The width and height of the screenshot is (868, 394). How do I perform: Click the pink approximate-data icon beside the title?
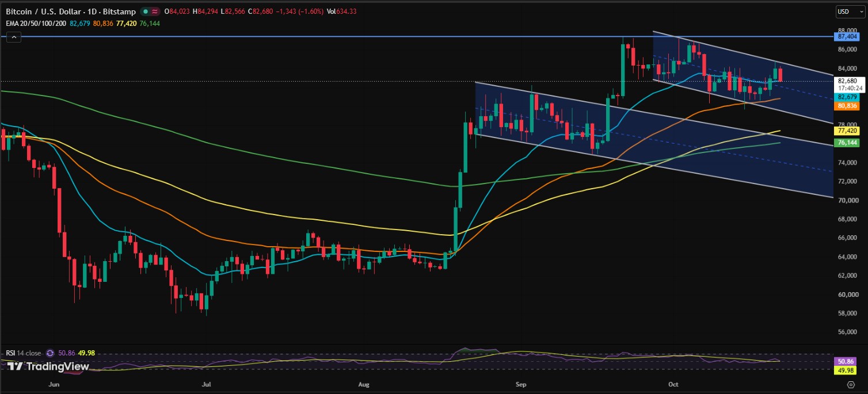coord(156,12)
